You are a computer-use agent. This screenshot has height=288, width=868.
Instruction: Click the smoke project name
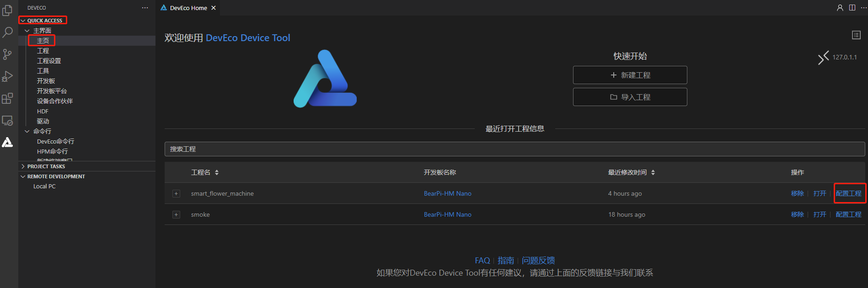(200, 214)
